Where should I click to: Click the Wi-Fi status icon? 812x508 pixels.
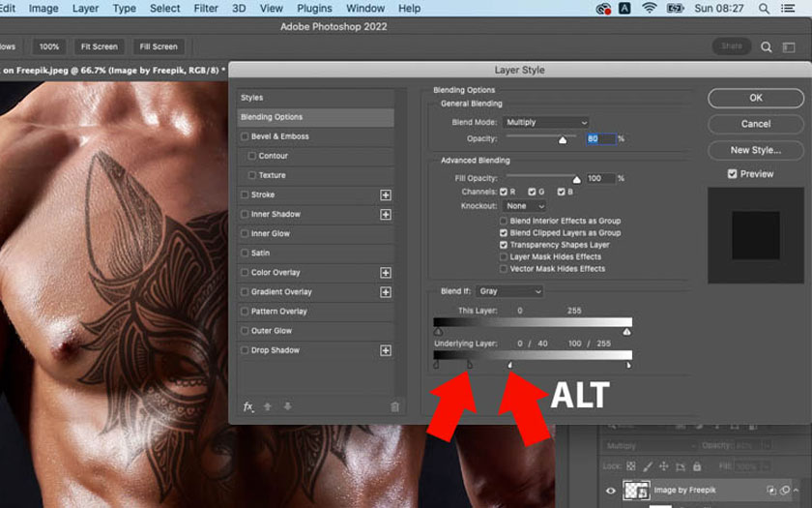click(x=650, y=9)
